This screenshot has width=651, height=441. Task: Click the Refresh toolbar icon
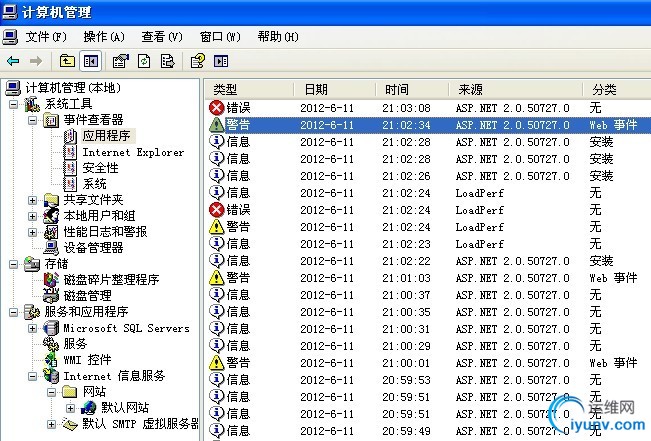pyautogui.click(x=144, y=61)
